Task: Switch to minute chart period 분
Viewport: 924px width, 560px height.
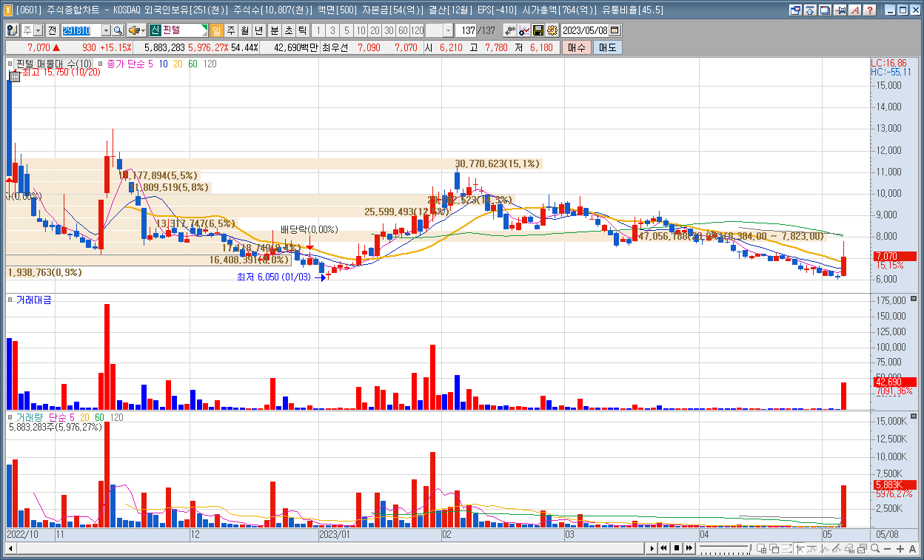Action: click(274, 30)
